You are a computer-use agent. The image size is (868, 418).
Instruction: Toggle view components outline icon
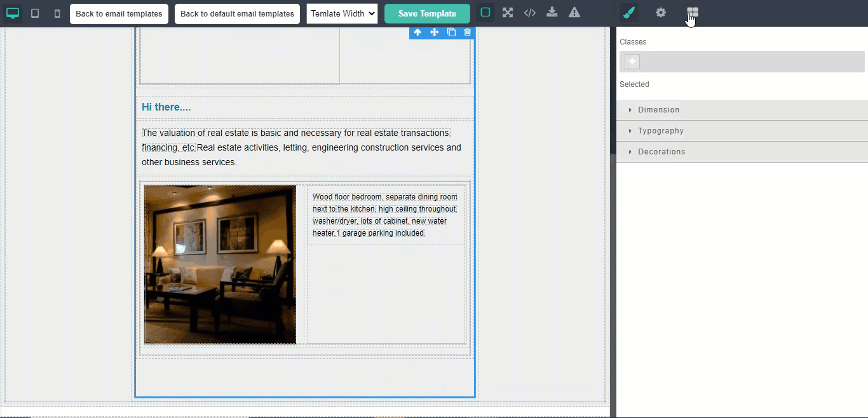click(485, 13)
